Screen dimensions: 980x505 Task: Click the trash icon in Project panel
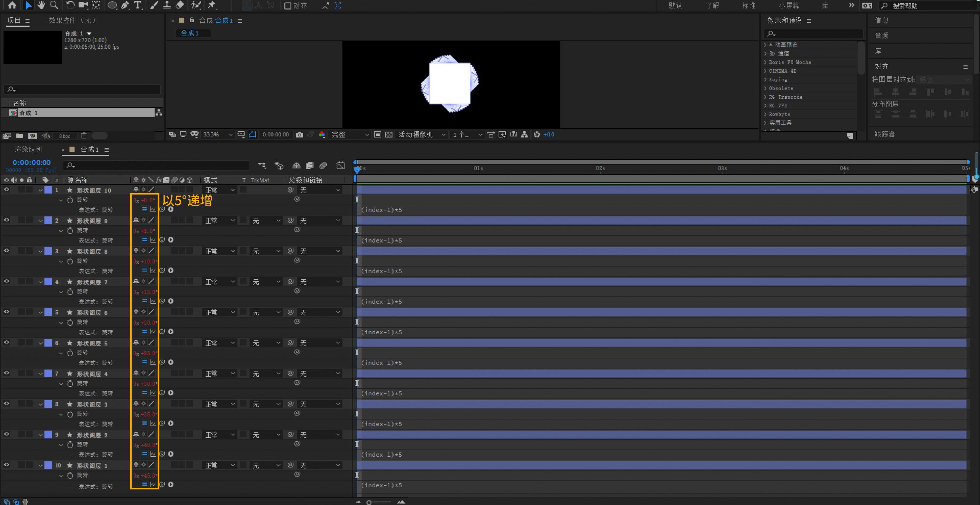click(84, 136)
